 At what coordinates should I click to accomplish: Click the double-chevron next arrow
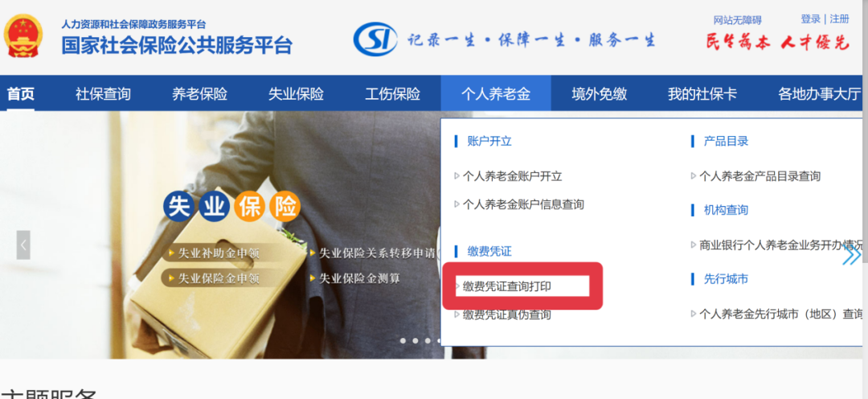[851, 256]
